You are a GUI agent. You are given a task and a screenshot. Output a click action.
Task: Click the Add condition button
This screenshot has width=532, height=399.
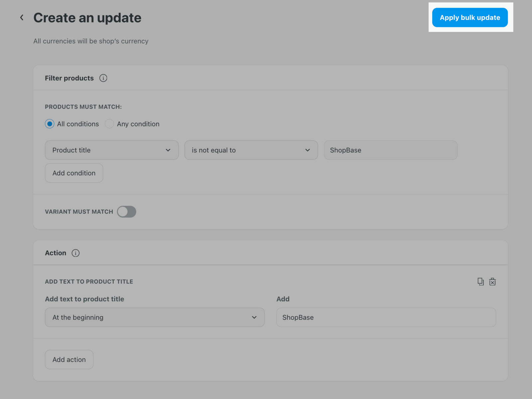pos(74,173)
